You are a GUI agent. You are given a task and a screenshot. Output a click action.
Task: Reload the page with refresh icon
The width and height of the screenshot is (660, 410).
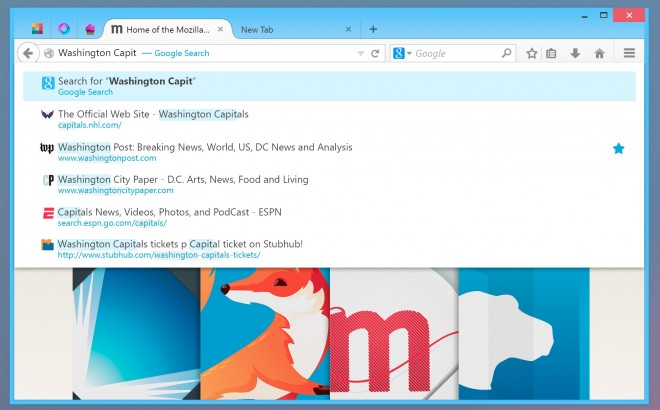tap(375, 53)
